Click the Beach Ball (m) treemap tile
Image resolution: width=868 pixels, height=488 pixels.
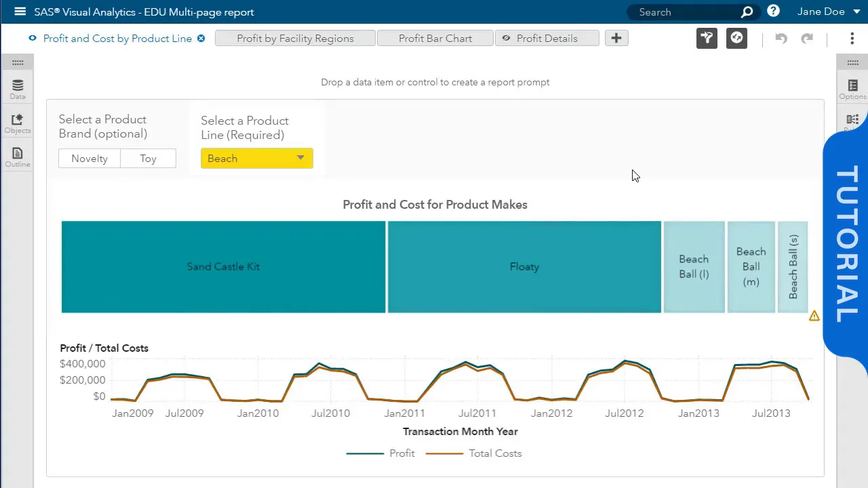(x=751, y=267)
